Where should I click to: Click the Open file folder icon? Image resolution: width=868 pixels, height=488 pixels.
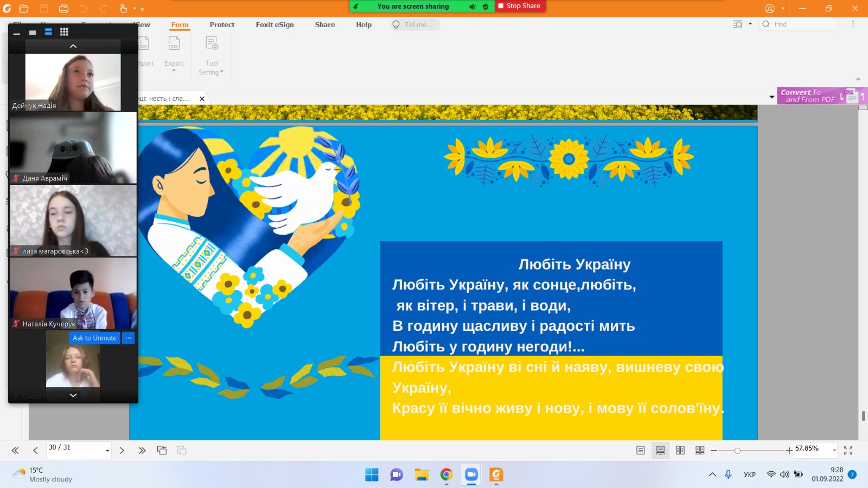pos(24,8)
